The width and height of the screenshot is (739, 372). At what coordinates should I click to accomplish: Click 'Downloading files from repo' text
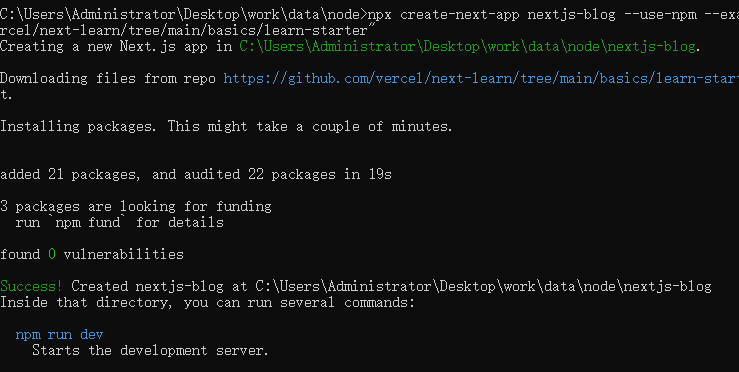108,78
